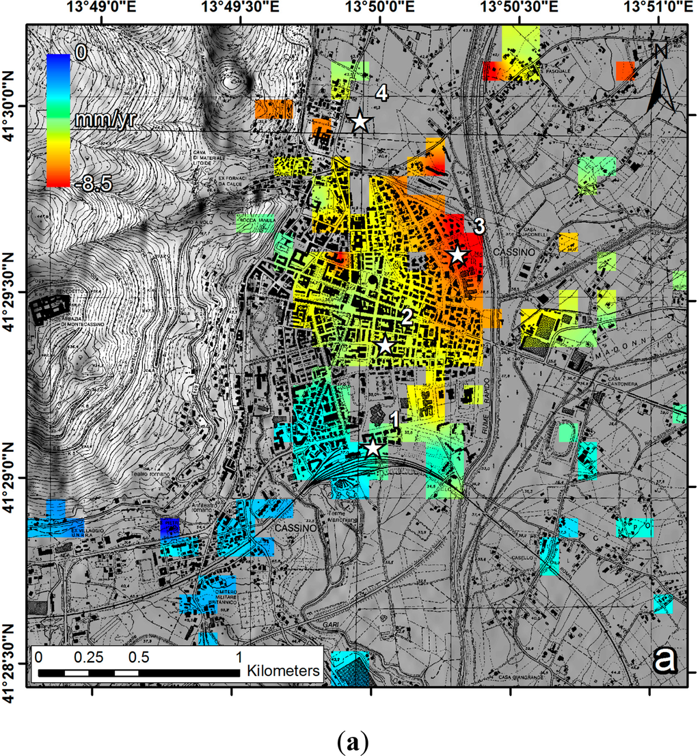The image size is (700, 756).
Task: Click the Teatro romano map label
Action: click(x=150, y=474)
